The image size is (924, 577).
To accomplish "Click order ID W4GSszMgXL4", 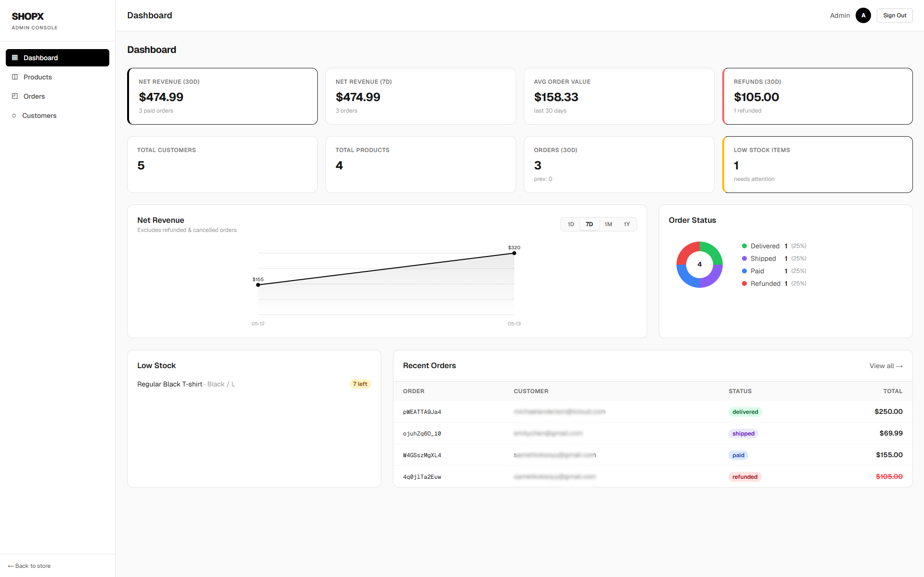I will [422, 455].
